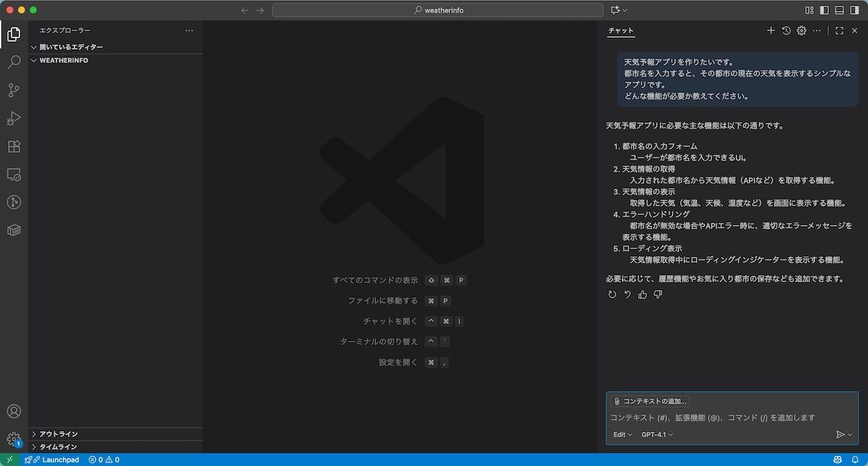This screenshot has height=466, width=868.
Task: Expand the タイムライン section
Action: 116,446
